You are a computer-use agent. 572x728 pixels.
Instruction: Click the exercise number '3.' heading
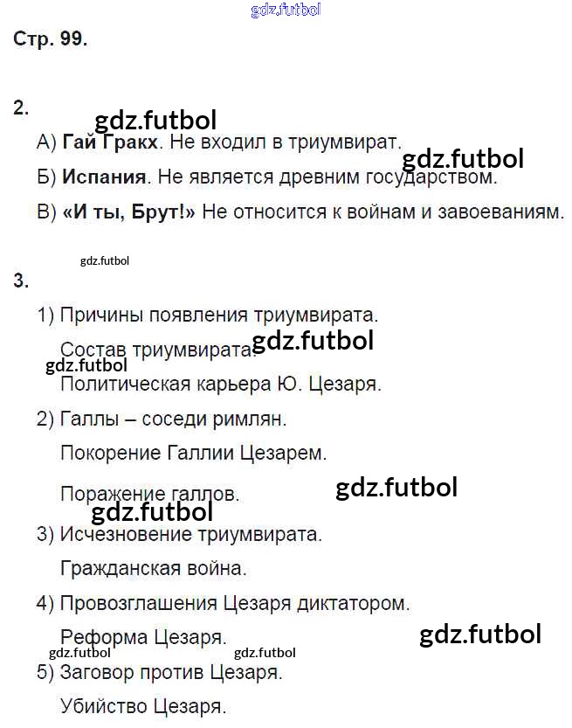coord(22,281)
